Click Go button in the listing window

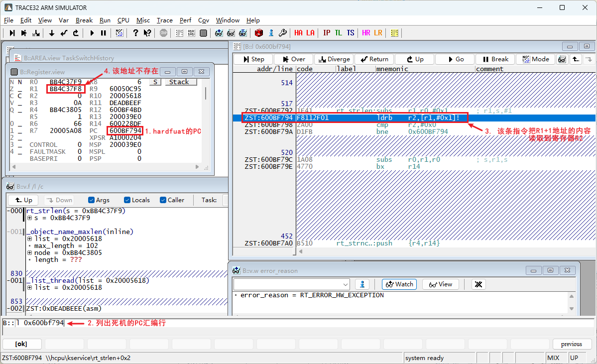[x=456, y=59]
